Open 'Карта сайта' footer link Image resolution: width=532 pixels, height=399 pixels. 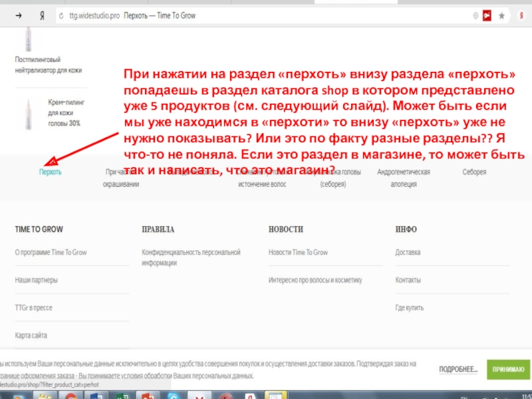click(31, 335)
